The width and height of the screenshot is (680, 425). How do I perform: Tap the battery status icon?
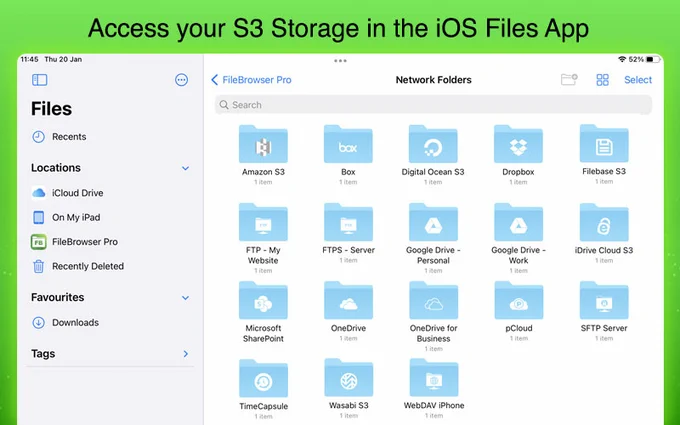tap(653, 59)
